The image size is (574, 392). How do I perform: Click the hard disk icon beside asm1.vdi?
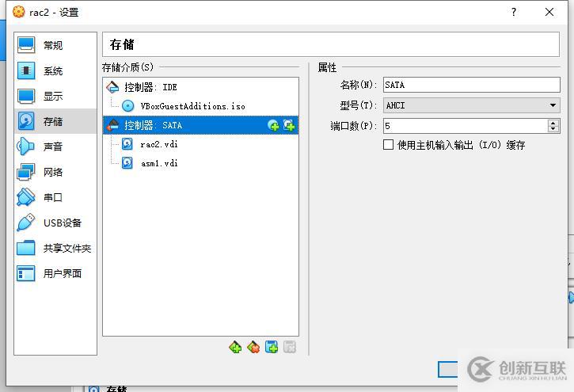point(127,163)
